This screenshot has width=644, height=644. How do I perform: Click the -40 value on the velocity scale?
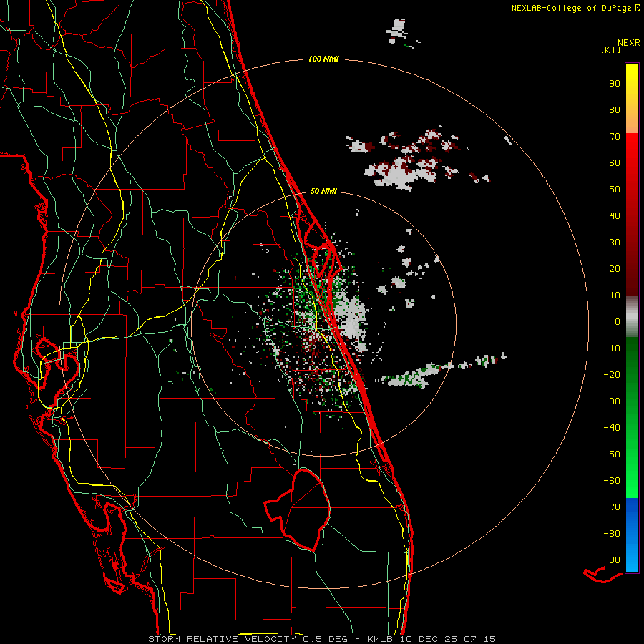click(x=612, y=428)
